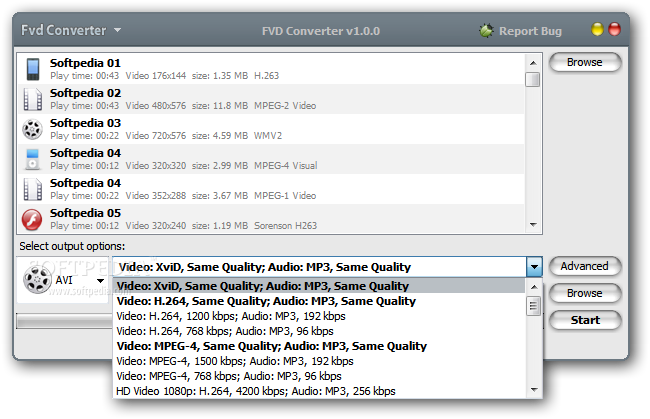The height and width of the screenshot is (419, 650).
Task: Choose Video: MPEG-4, Same Quality preset
Action: pyautogui.click(x=318, y=346)
